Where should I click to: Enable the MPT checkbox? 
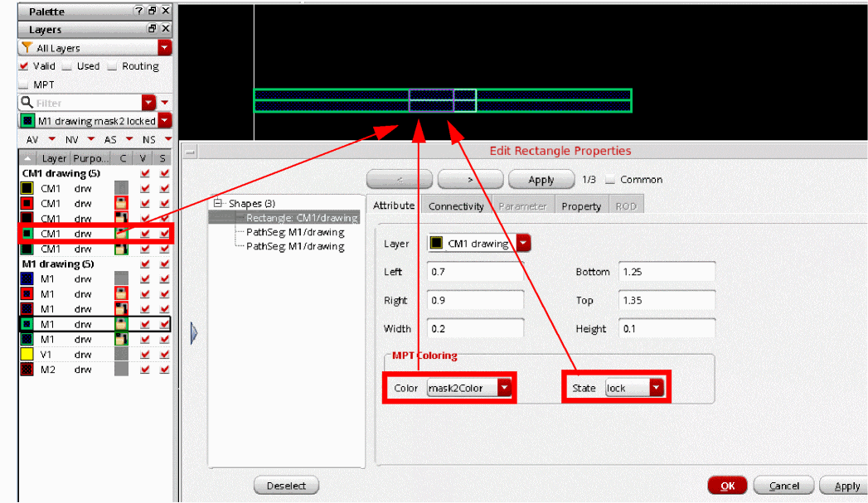coord(23,85)
